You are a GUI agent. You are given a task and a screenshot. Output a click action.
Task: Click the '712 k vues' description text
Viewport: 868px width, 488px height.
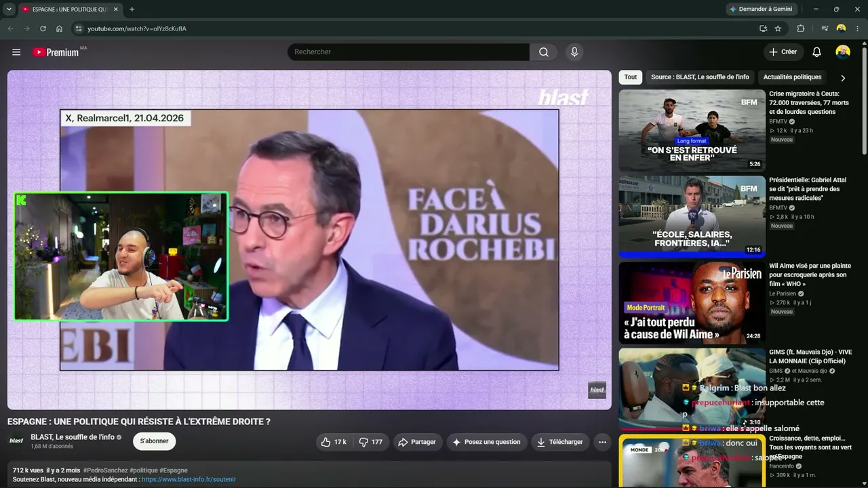[x=28, y=470]
